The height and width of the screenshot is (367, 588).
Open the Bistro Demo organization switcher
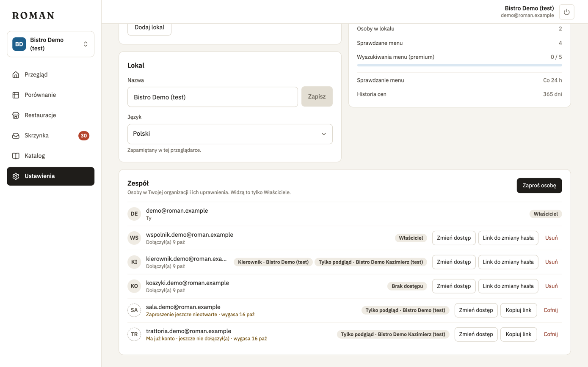coord(51,44)
